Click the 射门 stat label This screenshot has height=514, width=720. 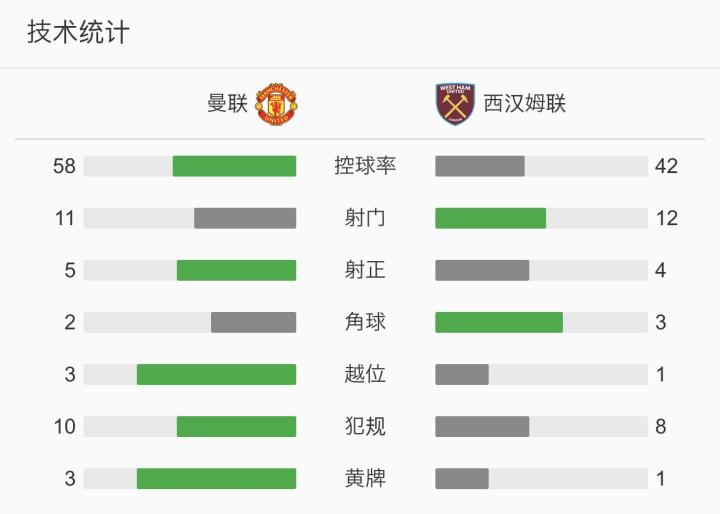tap(365, 218)
